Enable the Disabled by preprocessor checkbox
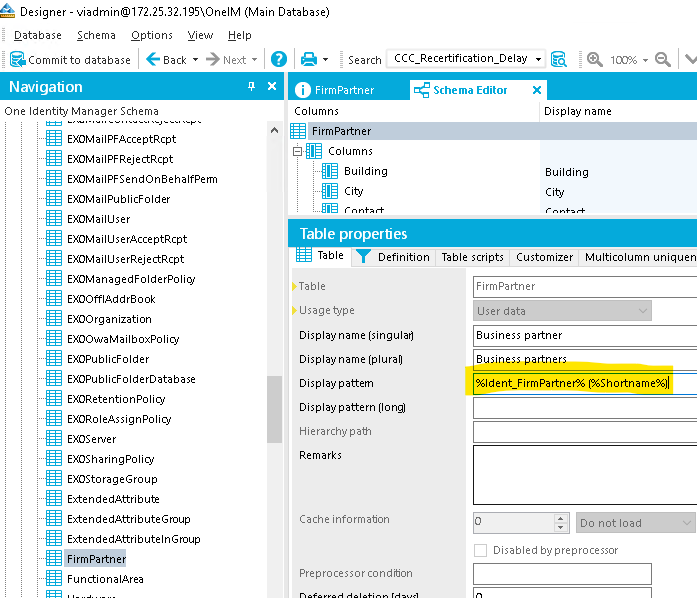Image resolution: width=697 pixels, height=598 pixels. (x=481, y=550)
